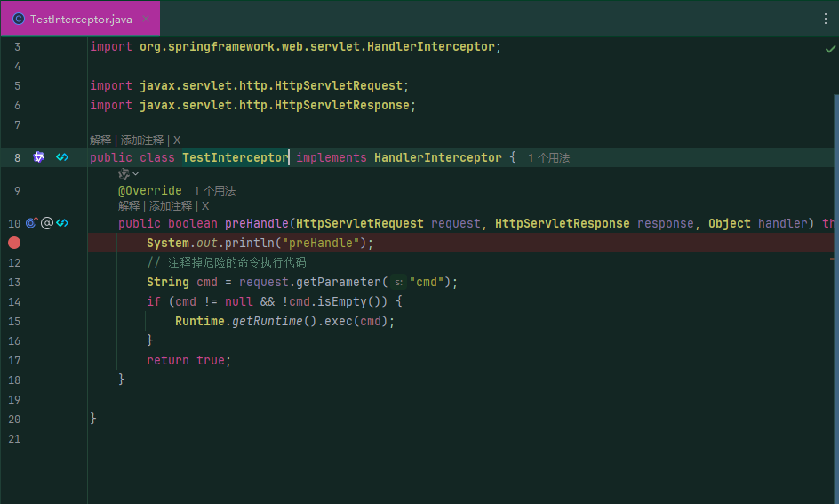Click the 'response' parameter name on line 10
Viewport: 839px width, 504px height.
665,224
